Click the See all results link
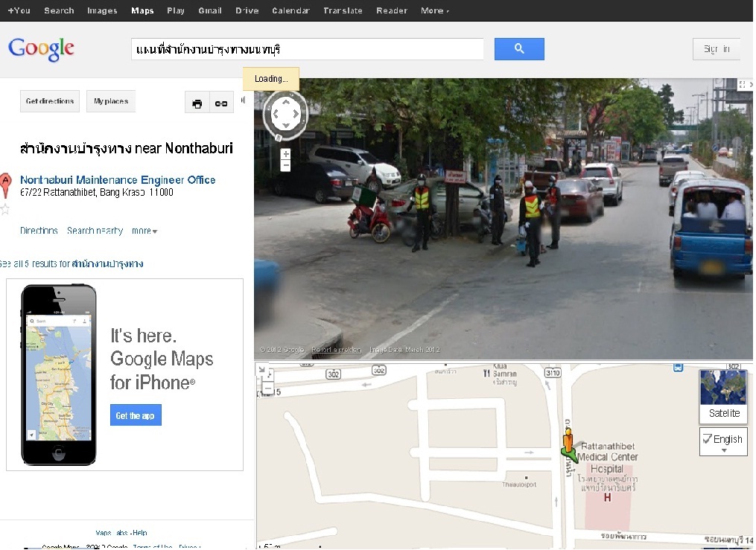Viewport: 756px width, 550px height. click(x=72, y=264)
